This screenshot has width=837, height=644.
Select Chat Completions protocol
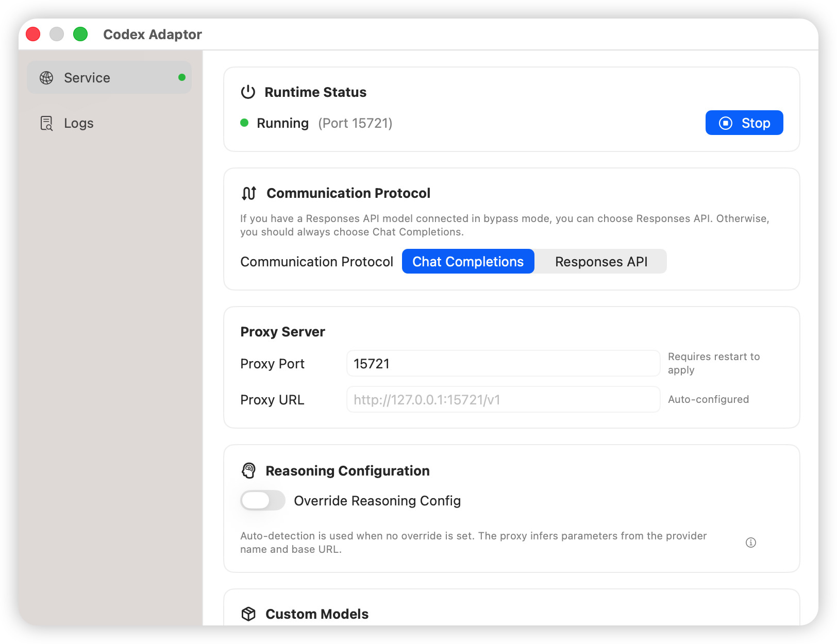coord(468,261)
